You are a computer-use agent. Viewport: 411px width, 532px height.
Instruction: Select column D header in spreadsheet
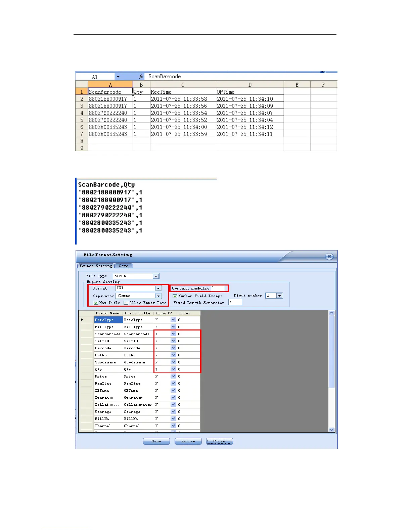[x=249, y=85]
